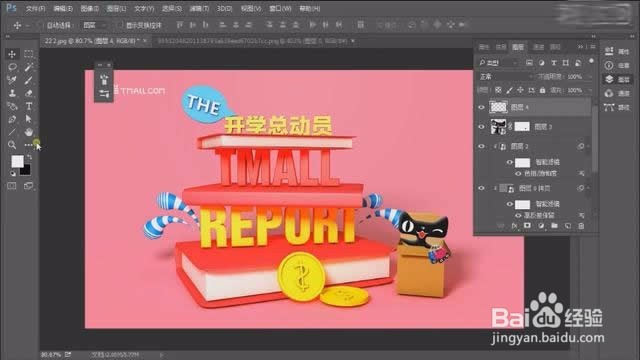Select the Line tool
This screenshot has height=360, width=640.
point(12,132)
